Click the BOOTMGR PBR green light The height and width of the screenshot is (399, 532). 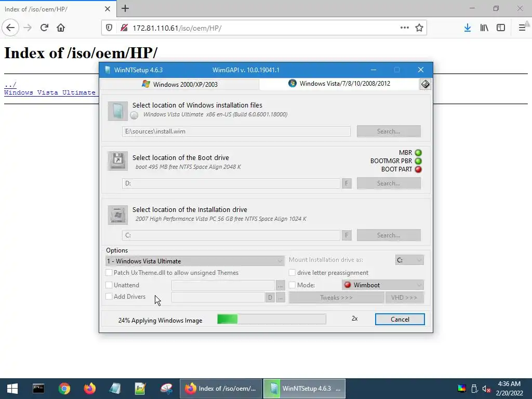point(418,161)
